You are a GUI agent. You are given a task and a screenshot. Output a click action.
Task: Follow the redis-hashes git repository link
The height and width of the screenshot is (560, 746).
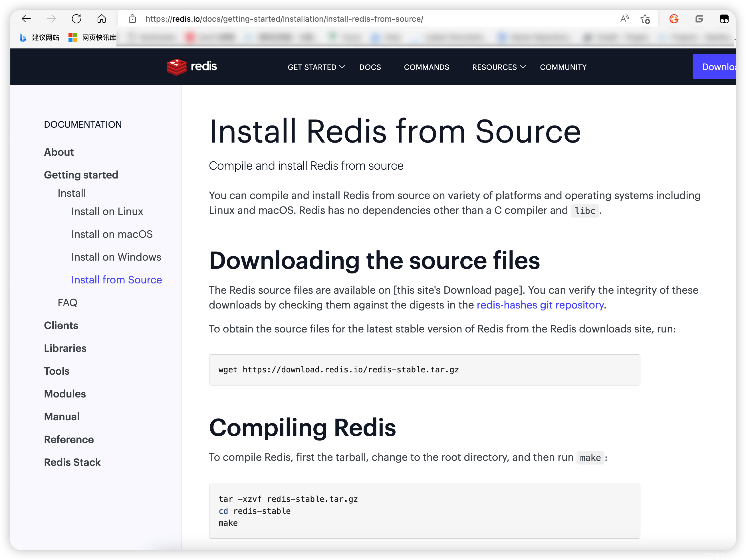540,305
